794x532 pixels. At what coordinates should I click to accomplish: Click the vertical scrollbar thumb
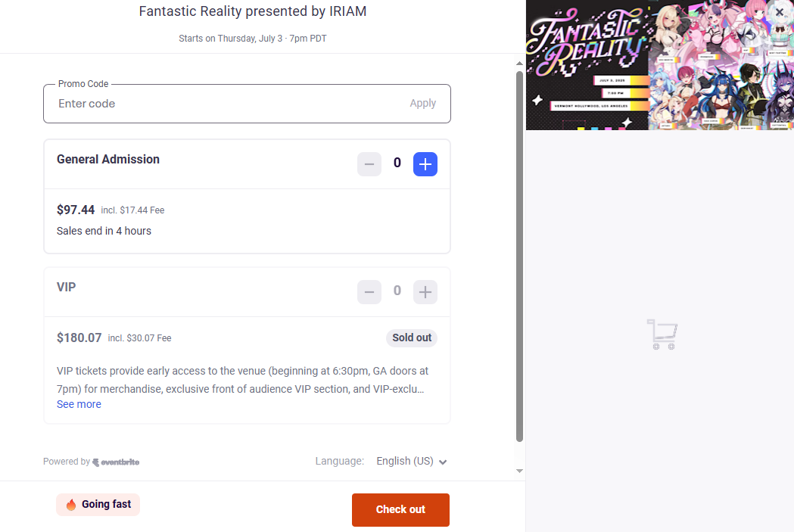pos(519,256)
